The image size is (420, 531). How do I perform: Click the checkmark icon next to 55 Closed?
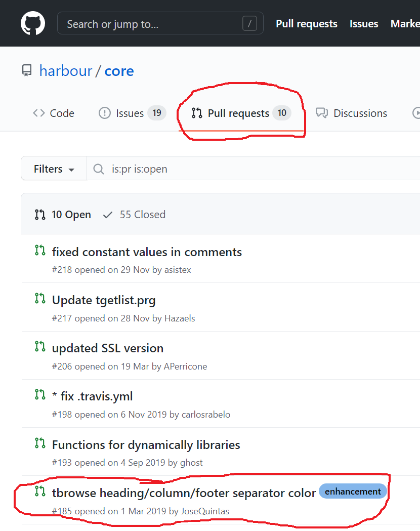click(108, 215)
